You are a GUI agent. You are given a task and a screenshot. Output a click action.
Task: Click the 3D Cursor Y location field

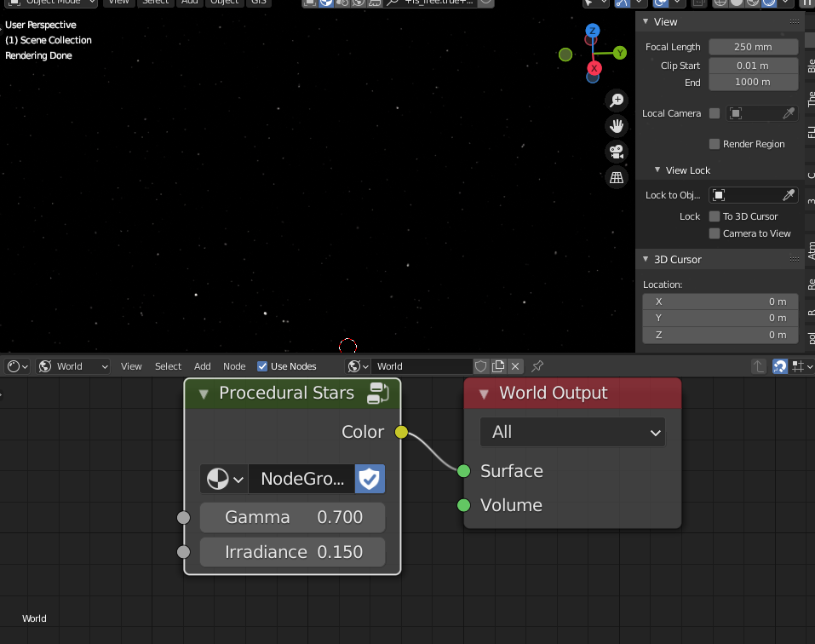coord(720,318)
